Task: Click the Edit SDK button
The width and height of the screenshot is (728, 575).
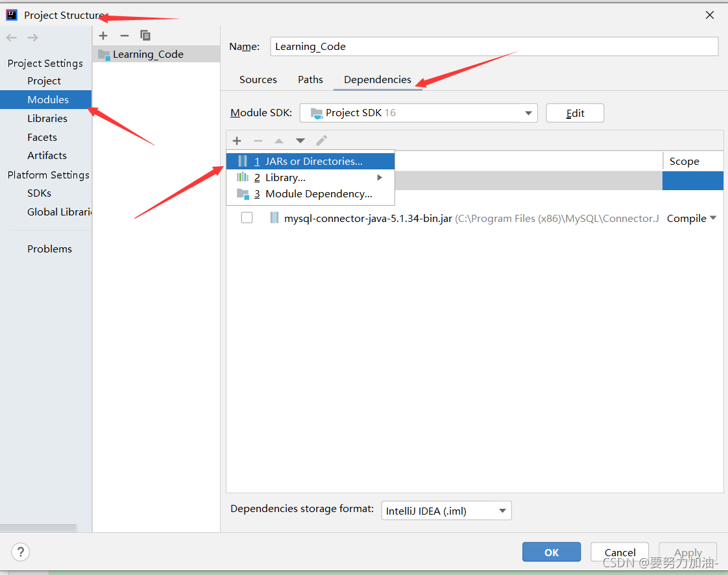Action: click(x=575, y=113)
